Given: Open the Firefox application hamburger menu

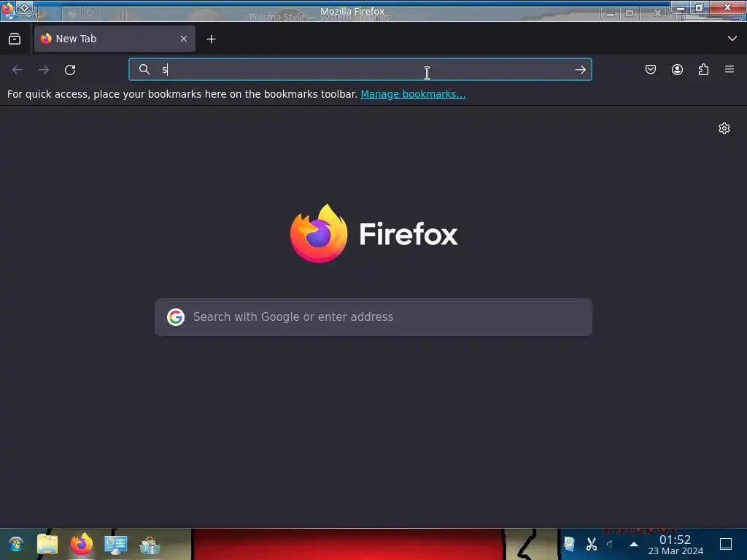Looking at the screenshot, I should (x=729, y=69).
